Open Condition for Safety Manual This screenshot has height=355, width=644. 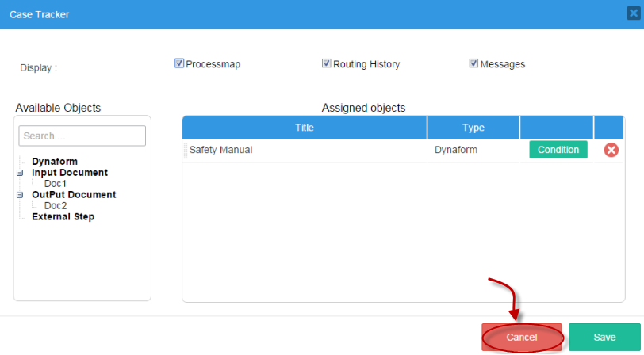click(558, 150)
